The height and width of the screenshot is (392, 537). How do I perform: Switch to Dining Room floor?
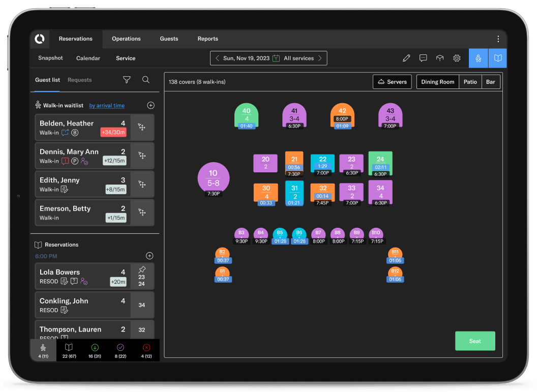(438, 82)
